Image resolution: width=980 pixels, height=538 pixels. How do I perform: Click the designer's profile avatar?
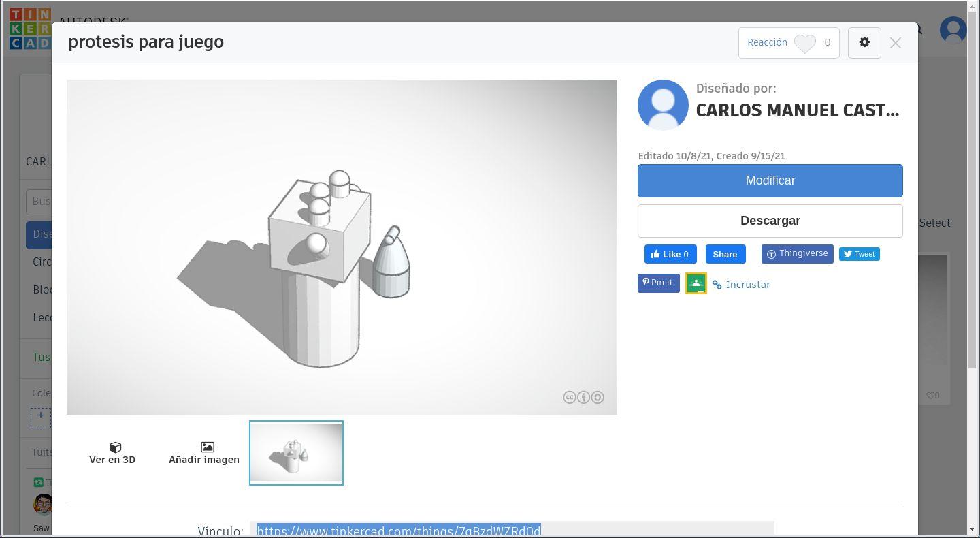(663, 105)
